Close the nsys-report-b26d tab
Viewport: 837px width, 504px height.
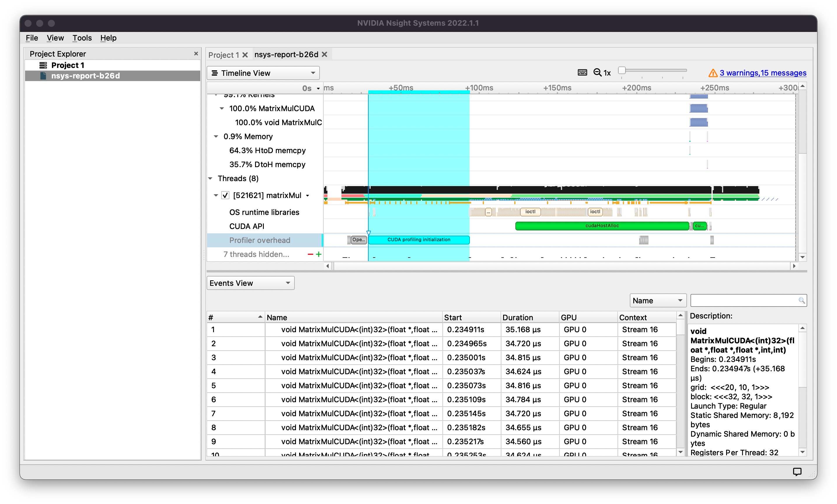pos(325,55)
